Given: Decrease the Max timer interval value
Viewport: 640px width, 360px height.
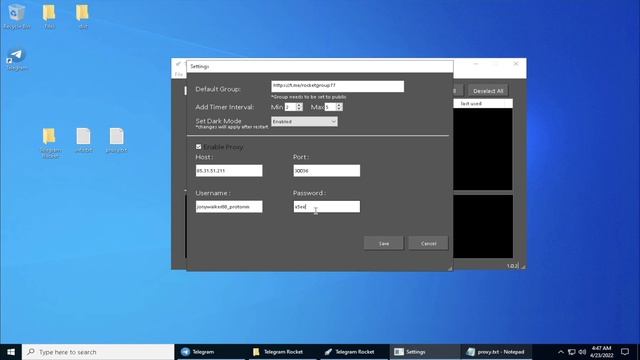Looking at the screenshot, I should [x=339, y=109].
